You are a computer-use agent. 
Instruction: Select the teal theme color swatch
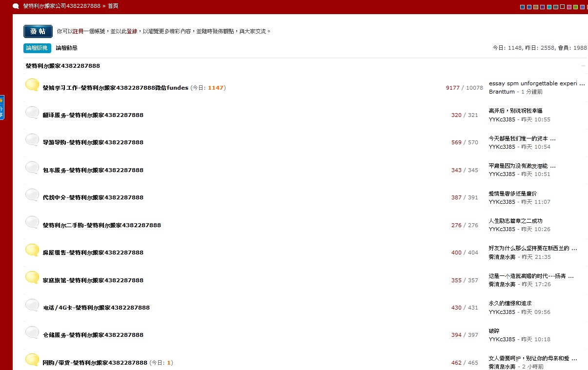549,7
